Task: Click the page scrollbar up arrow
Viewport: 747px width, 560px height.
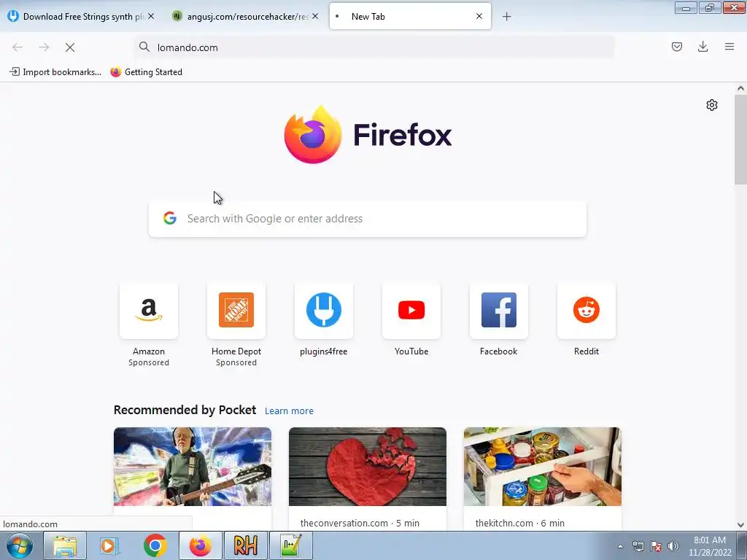Action: click(740, 88)
